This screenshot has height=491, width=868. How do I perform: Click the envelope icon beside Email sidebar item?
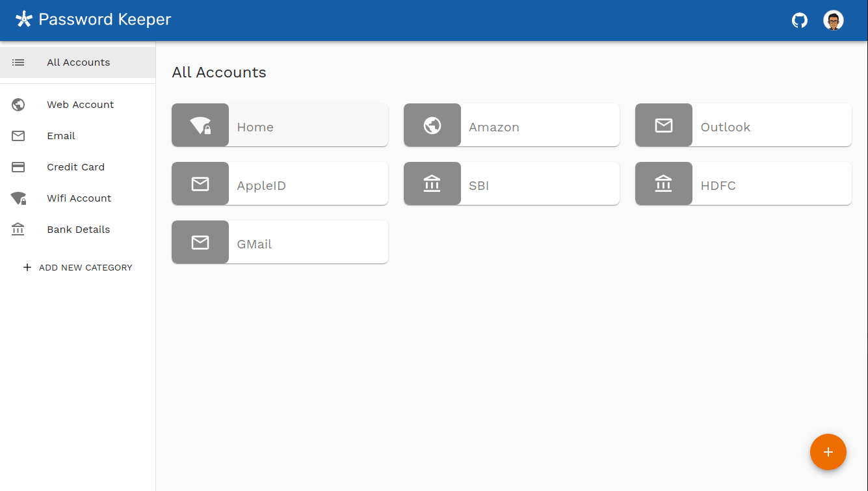click(18, 136)
